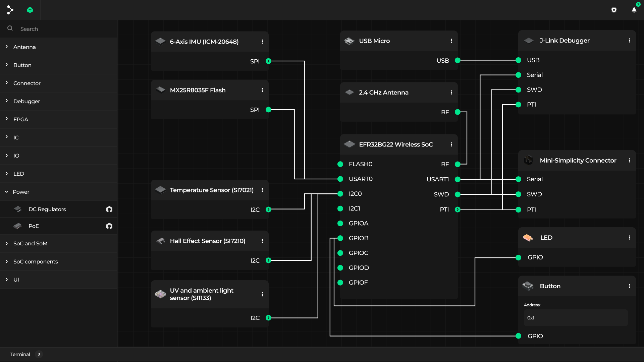The image size is (644, 362).
Task: Click the Button node GPIO port
Action: (518, 336)
